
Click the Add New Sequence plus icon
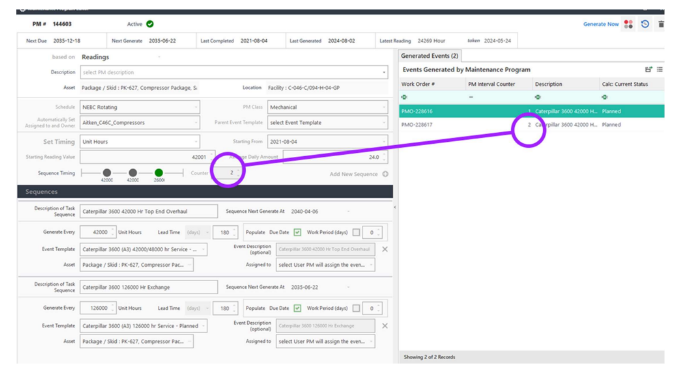pyautogui.click(x=385, y=174)
